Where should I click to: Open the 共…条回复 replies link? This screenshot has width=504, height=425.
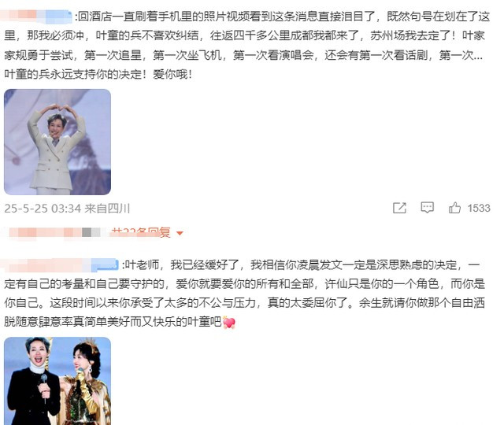(140, 232)
